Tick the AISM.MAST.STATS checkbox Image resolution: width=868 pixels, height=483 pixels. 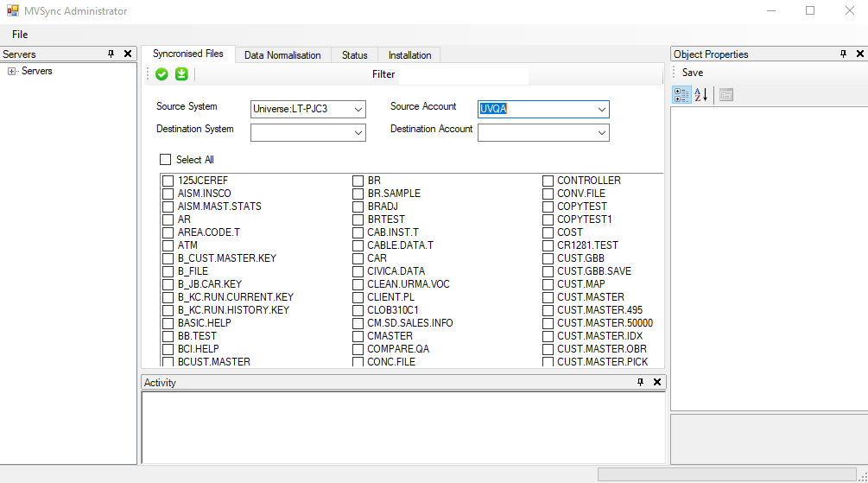pyautogui.click(x=168, y=207)
